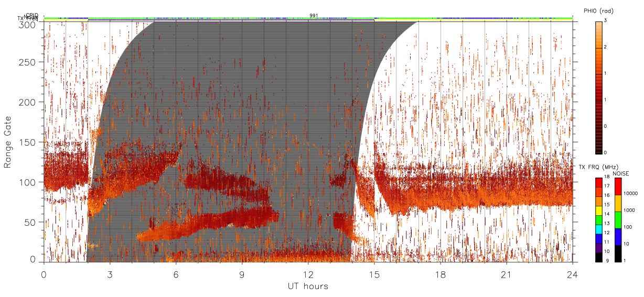Click the '10' tick on the NOISE legend
This screenshot has width=644, height=297.
(x=626, y=244)
